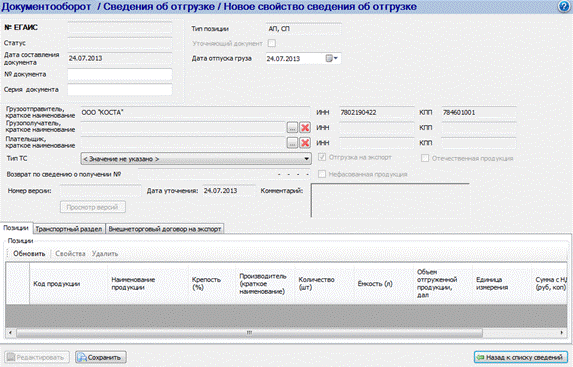
Task: Click the Тип позиции value АП, СП
Action: click(303, 29)
